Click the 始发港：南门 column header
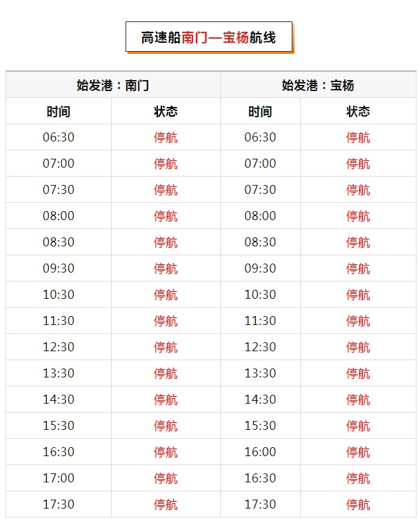The image size is (420, 521). pos(113,86)
